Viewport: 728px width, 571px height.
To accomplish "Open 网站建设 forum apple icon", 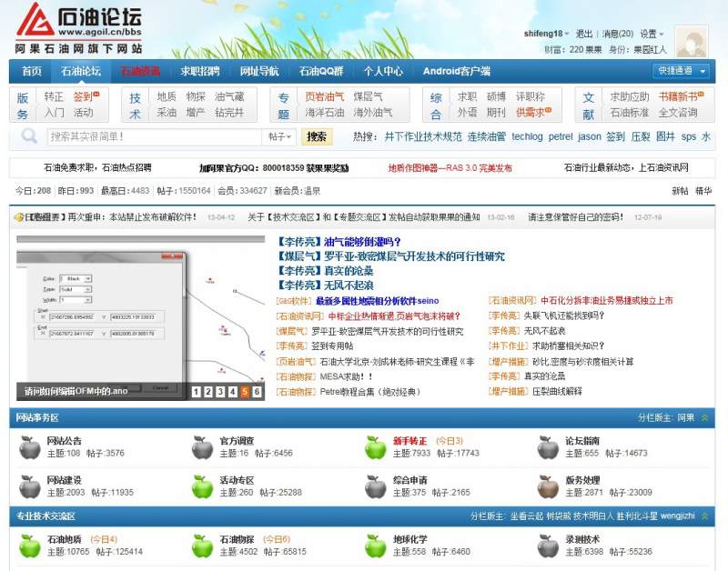I will click(30, 486).
